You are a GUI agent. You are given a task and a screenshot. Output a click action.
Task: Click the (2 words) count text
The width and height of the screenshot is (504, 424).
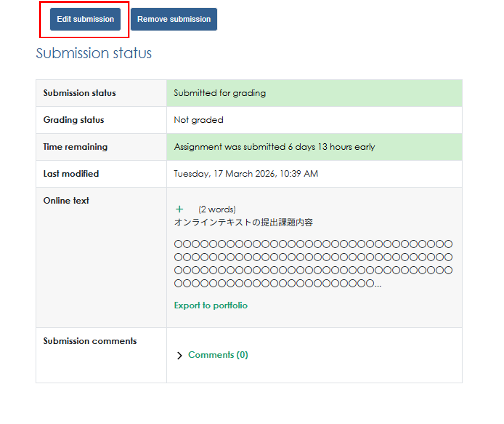217,209
